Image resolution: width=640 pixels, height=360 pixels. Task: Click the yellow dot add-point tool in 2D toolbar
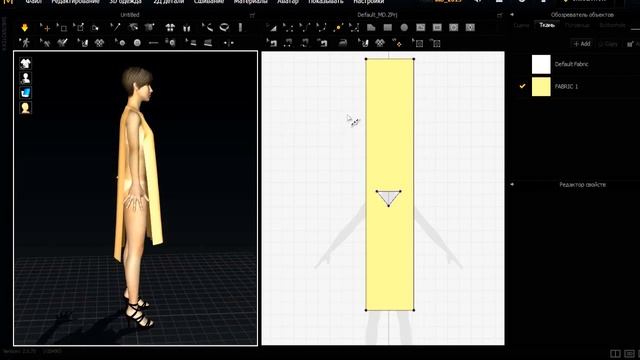point(338,28)
